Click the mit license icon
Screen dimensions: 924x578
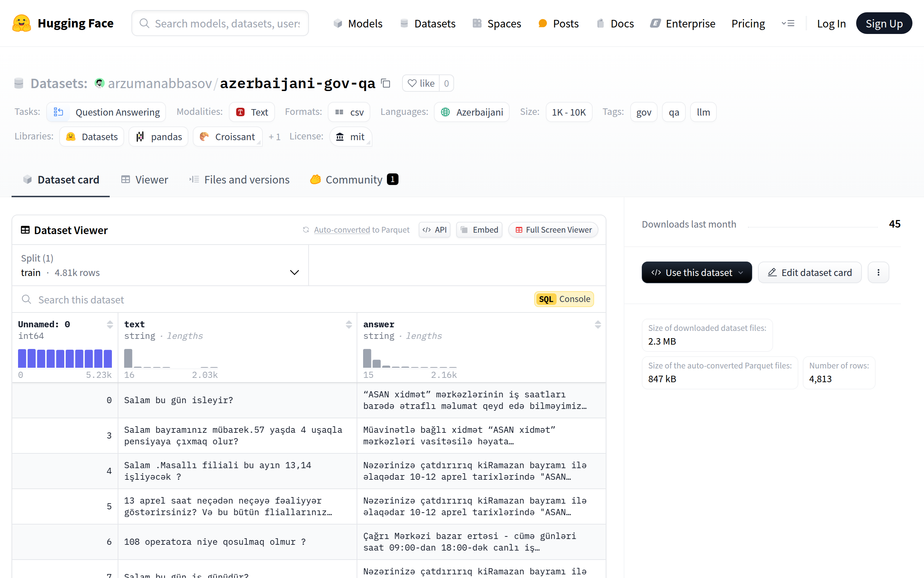click(x=340, y=137)
